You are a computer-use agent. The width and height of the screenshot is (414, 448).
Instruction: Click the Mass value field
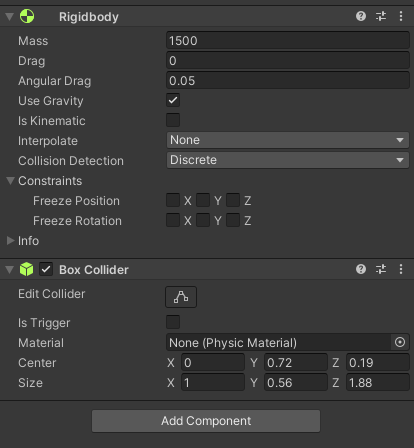288,41
